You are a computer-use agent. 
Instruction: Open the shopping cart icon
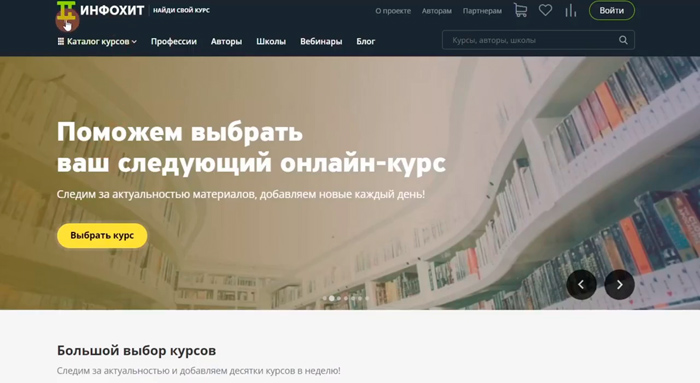pos(521,10)
